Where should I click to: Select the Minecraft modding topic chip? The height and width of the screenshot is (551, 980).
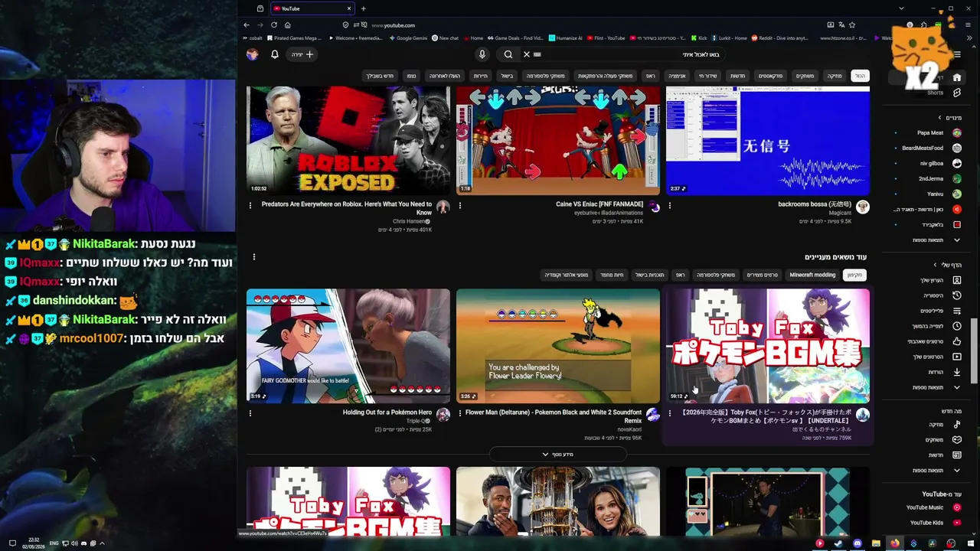812,275
